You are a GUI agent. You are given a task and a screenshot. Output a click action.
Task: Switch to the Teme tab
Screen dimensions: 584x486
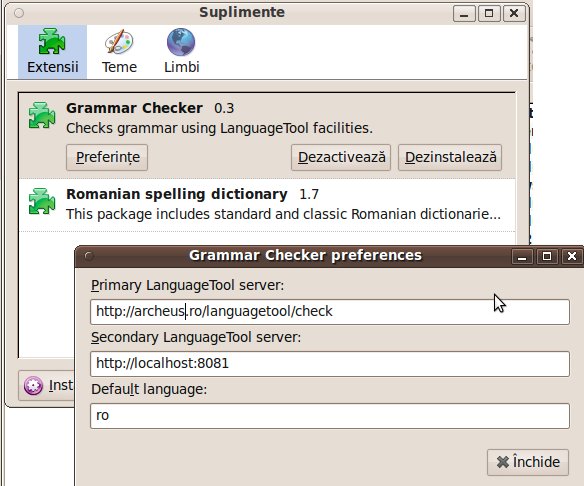[x=119, y=52]
